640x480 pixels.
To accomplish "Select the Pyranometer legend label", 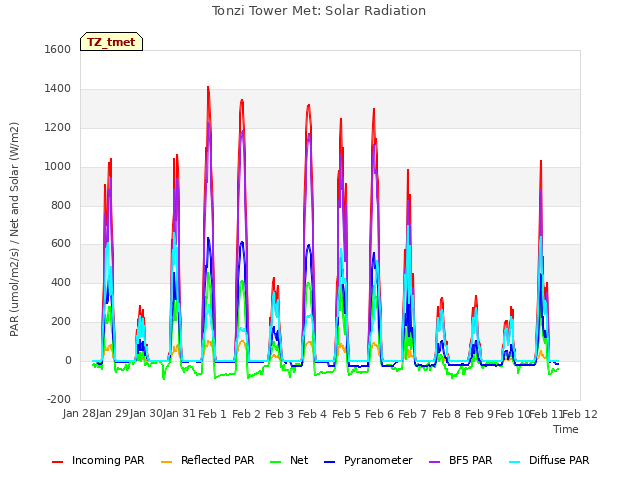I will [378, 460].
